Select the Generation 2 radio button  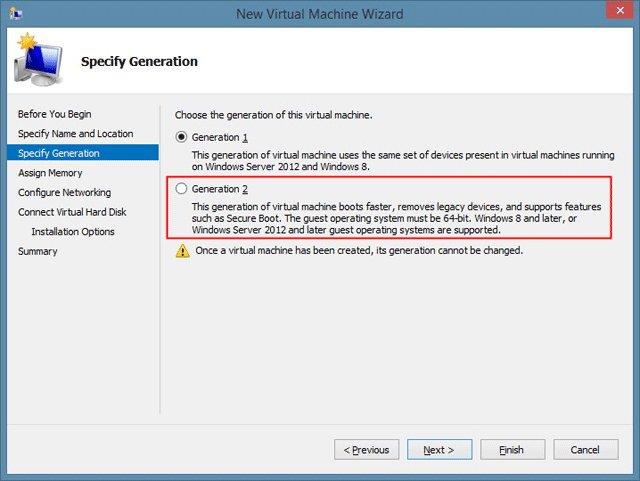pos(181,188)
